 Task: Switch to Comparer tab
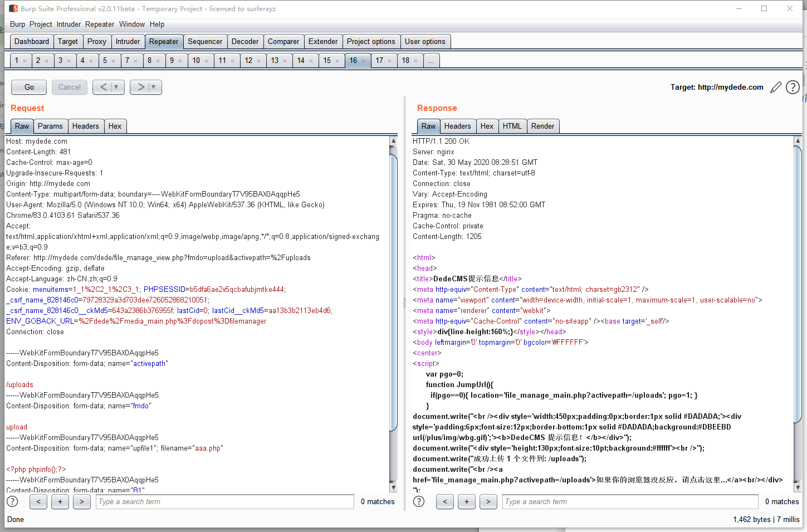(x=283, y=41)
